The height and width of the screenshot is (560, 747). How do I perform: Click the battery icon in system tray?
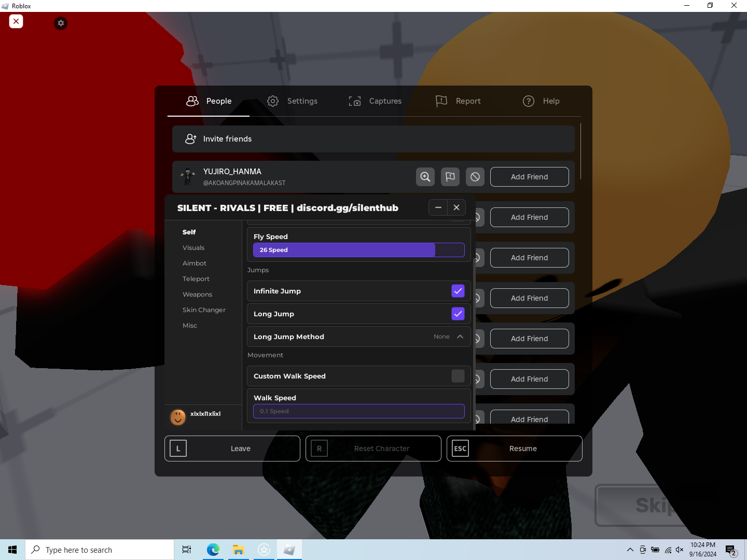(x=655, y=550)
